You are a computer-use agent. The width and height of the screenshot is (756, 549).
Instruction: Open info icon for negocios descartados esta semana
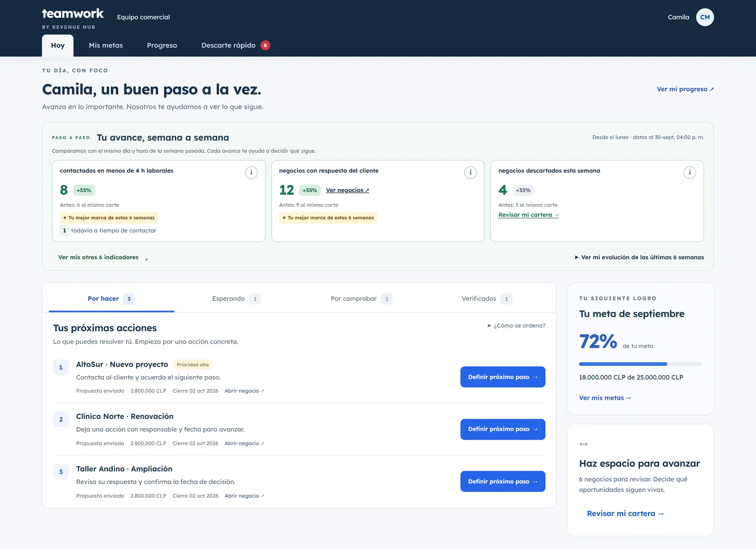[x=690, y=172]
